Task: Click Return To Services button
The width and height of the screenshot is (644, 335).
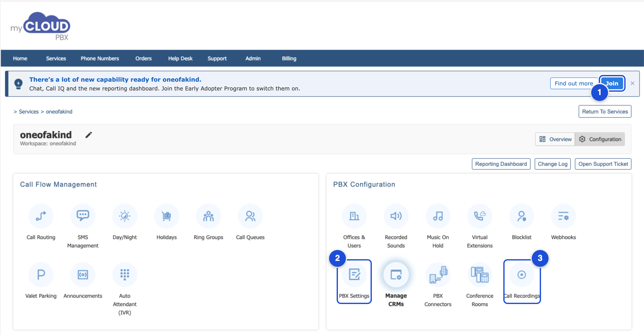Action: [605, 112]
